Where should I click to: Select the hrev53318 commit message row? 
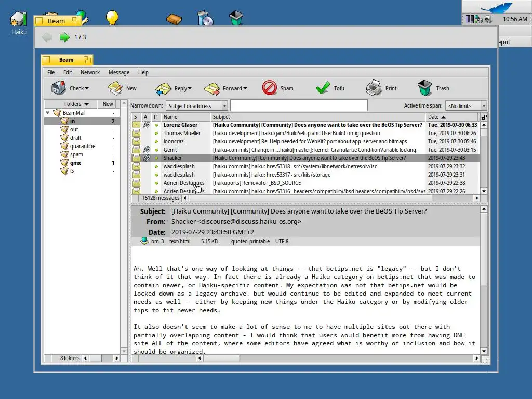305,166
